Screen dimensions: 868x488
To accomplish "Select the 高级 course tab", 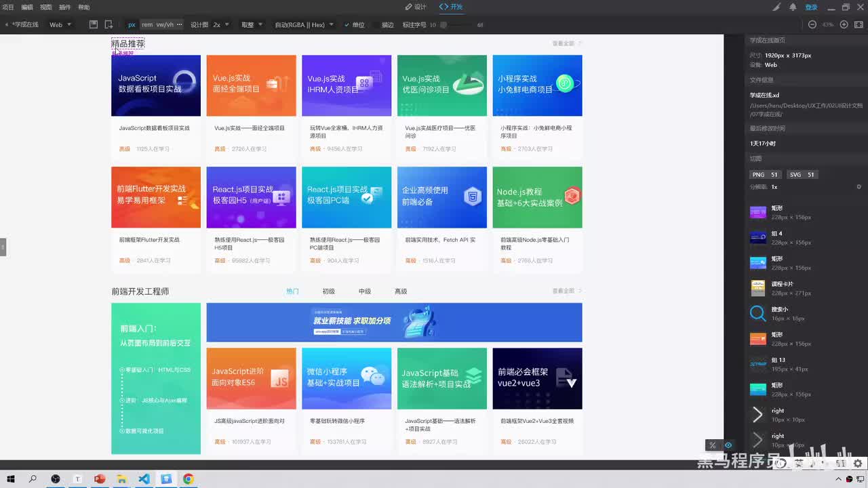I will point(401,291).
